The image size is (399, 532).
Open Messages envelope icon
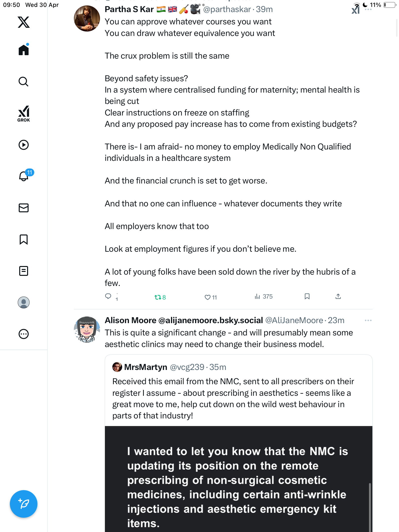(24, 208)
